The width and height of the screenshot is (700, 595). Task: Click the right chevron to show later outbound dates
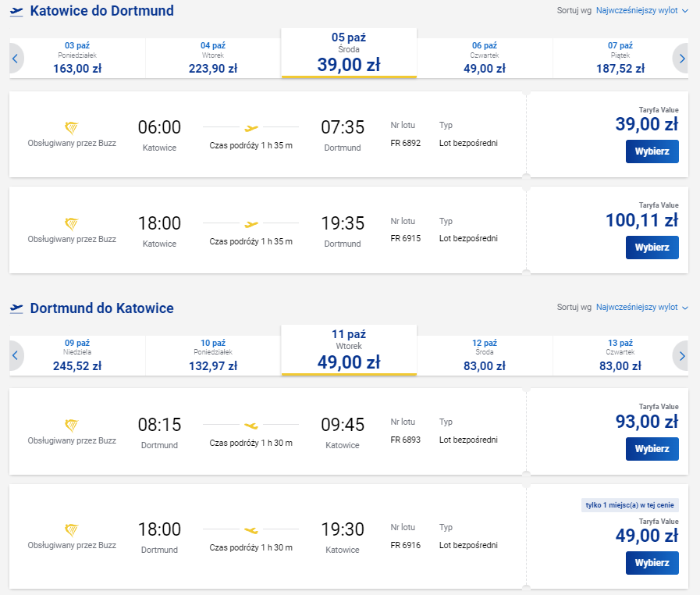[x=680, y=57]
